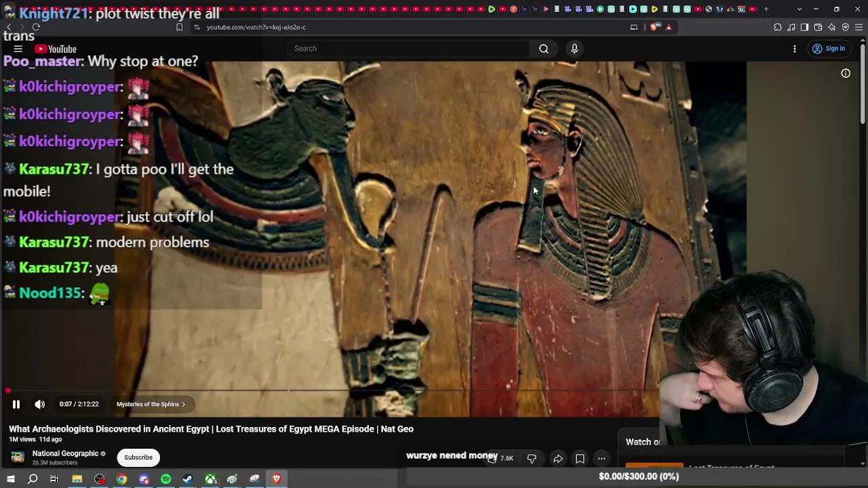Show video info card icon
The height and width of the screenshot is (488, 868).
pyautogui.click(x=846, y=73)
